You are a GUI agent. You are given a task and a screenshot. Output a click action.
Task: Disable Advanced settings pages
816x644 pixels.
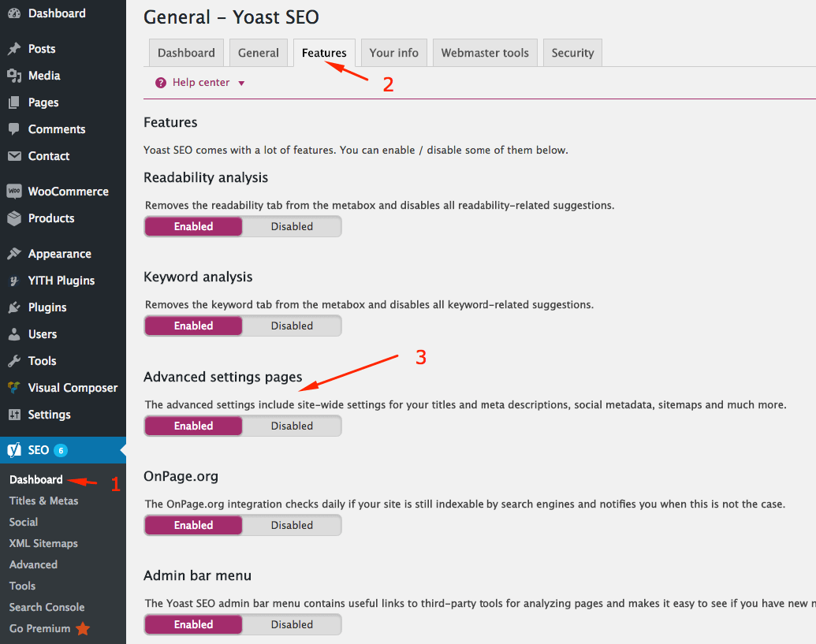click(x=292, y=426)
